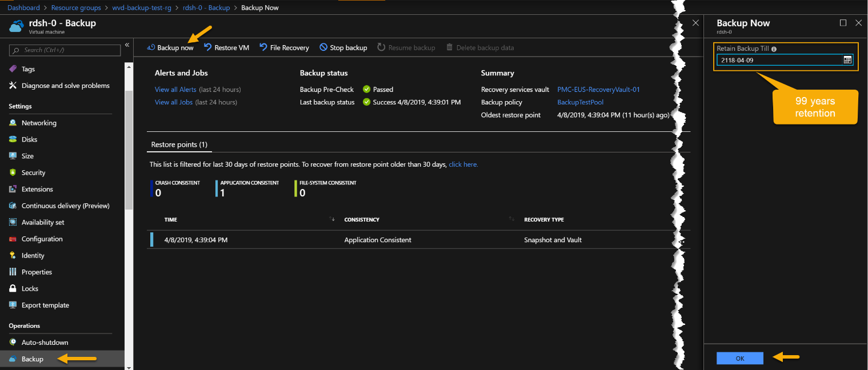This screenshot has width=868, height=370.
Task: Go to Resource groups in the breadcrumb
Action: (x=76, y=8)
